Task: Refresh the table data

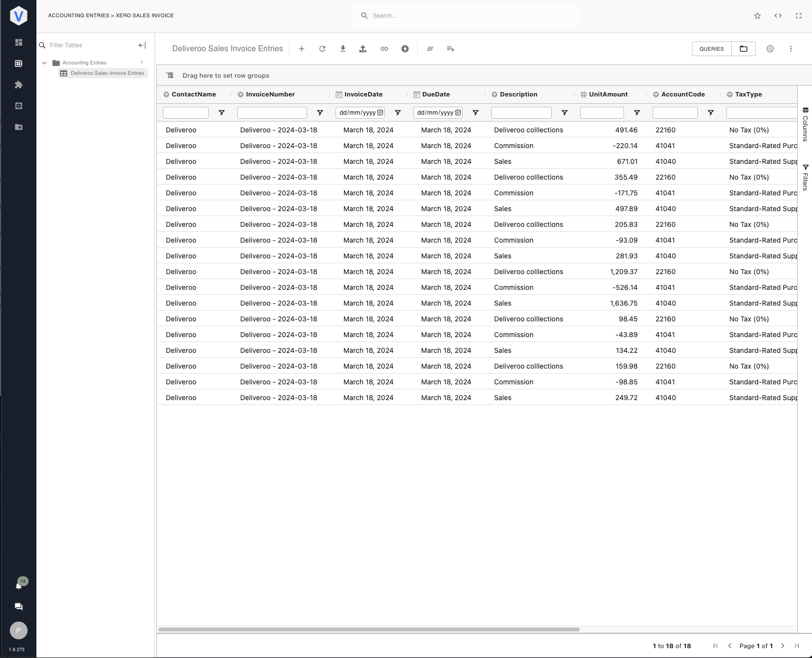Action: (322, 49)
